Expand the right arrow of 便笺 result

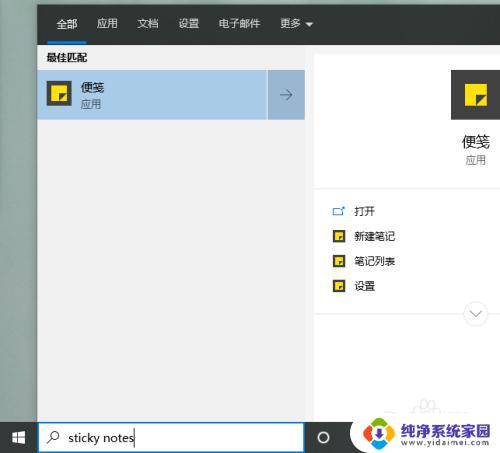coord(286,95)
